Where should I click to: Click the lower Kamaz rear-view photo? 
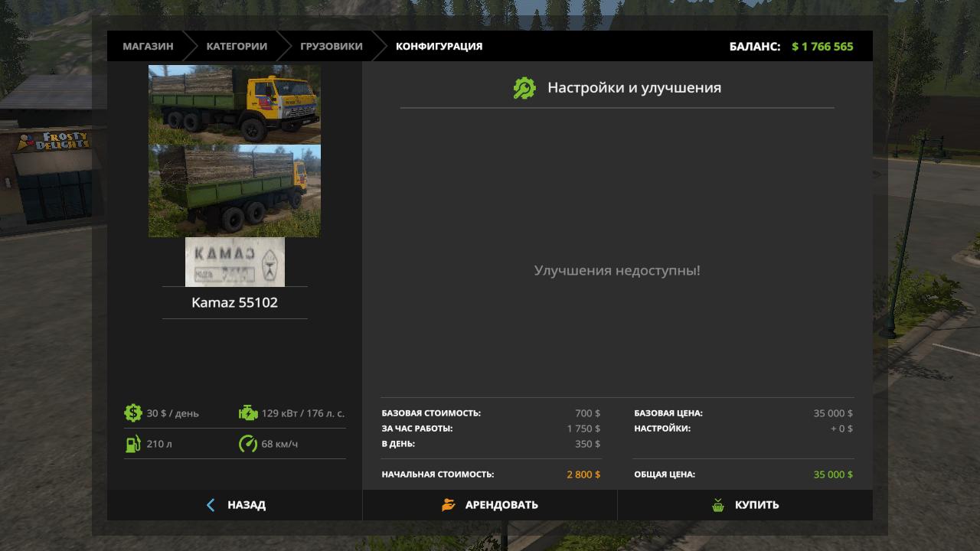(x=234, y=191)
